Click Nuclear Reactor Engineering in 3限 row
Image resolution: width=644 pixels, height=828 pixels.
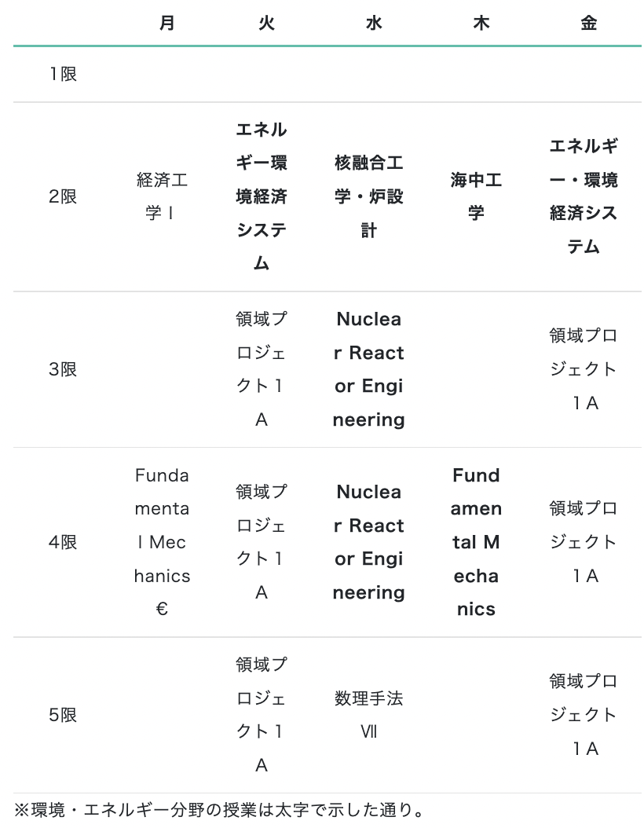[x=368, y=369]
